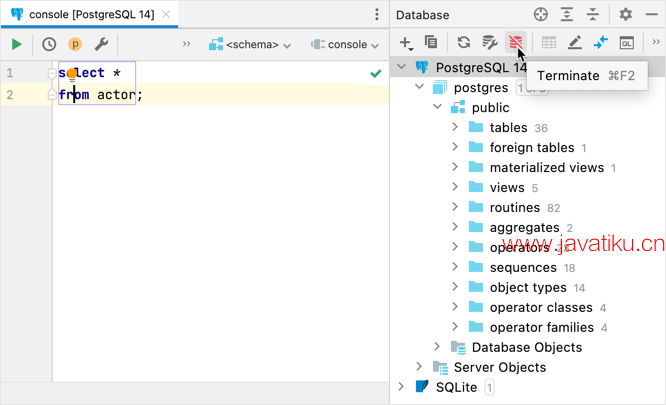
Task: Click the intention lightbulb in the editor
Action: click(x=71, y=74)
